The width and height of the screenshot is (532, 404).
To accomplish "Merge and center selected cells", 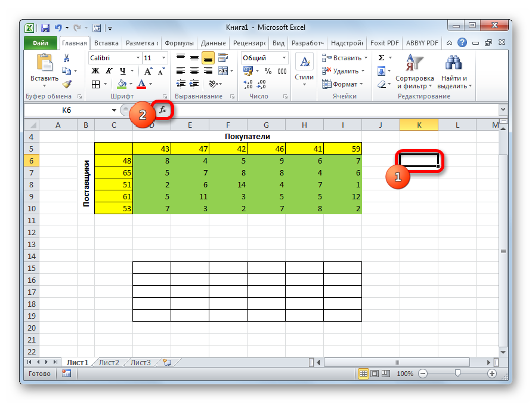I will click(223, 71).
